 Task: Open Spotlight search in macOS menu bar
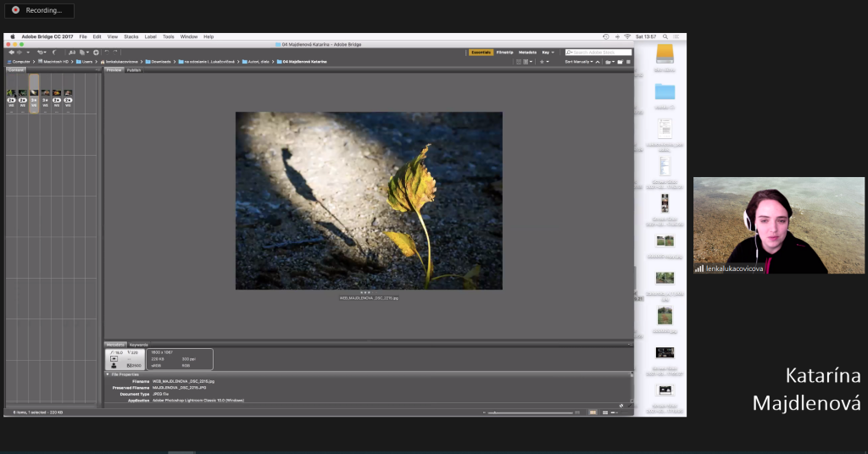(x=665, y=36)
